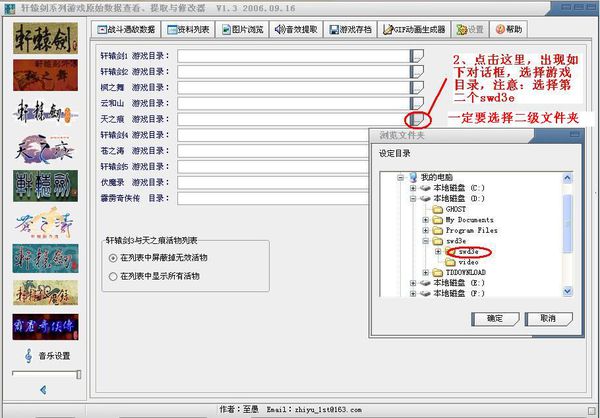
Task: Click the volume slider under 音乐设置
Action: point(46,374)
